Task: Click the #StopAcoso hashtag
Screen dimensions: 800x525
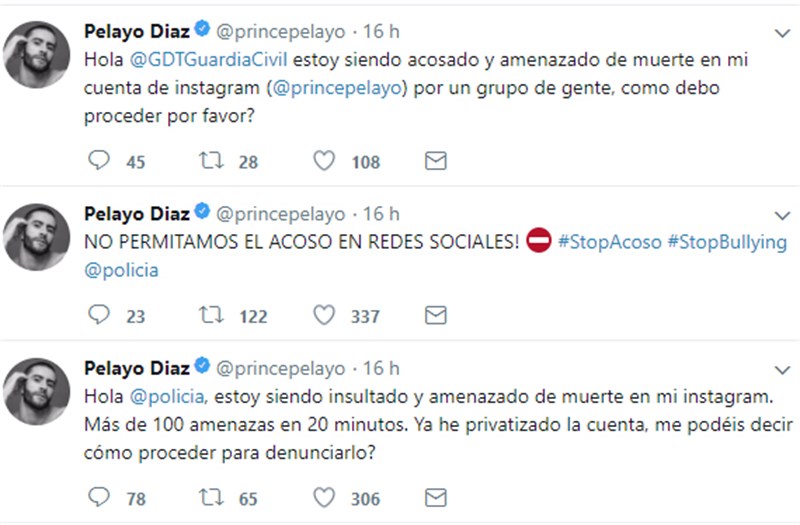Action: point(608,242)
